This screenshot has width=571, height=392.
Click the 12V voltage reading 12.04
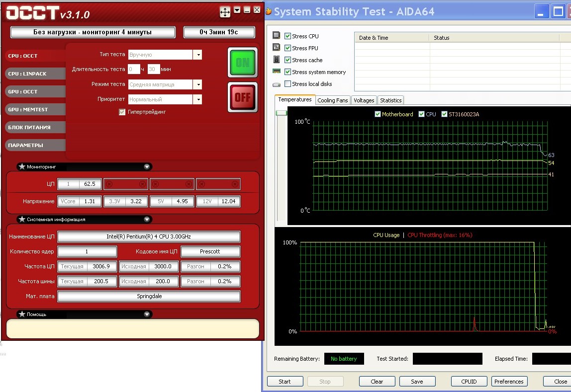point(229,201)
